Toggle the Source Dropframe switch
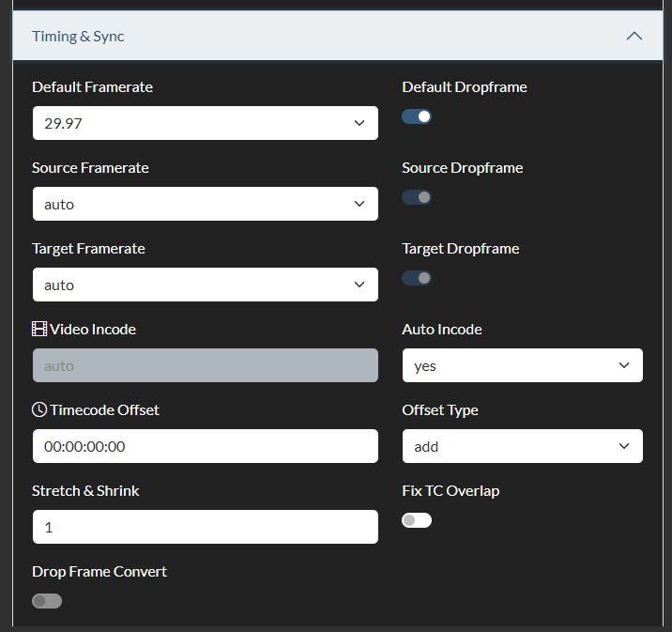 pyautogui.click(x=417, y=197)
